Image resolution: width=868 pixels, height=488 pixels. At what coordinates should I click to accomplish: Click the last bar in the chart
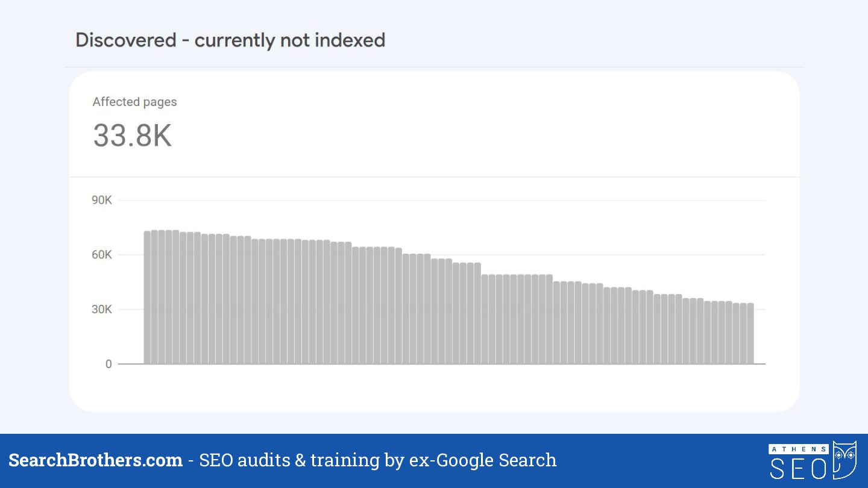point(750,334)
